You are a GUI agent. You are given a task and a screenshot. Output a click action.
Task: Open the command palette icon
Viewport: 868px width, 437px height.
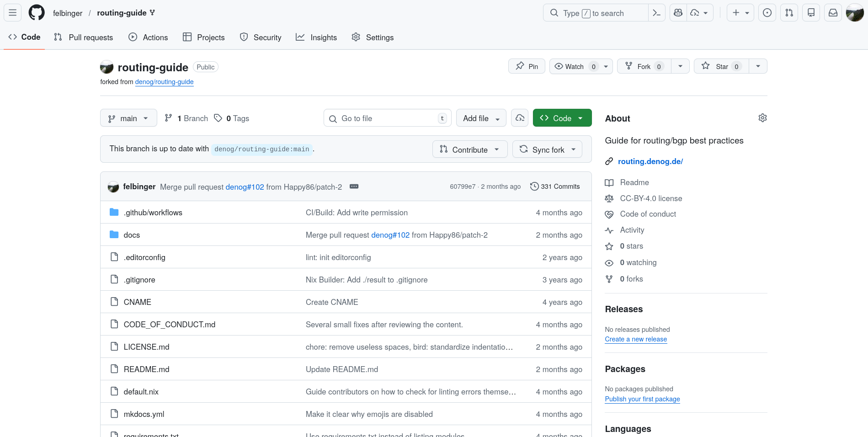point(656,13)
